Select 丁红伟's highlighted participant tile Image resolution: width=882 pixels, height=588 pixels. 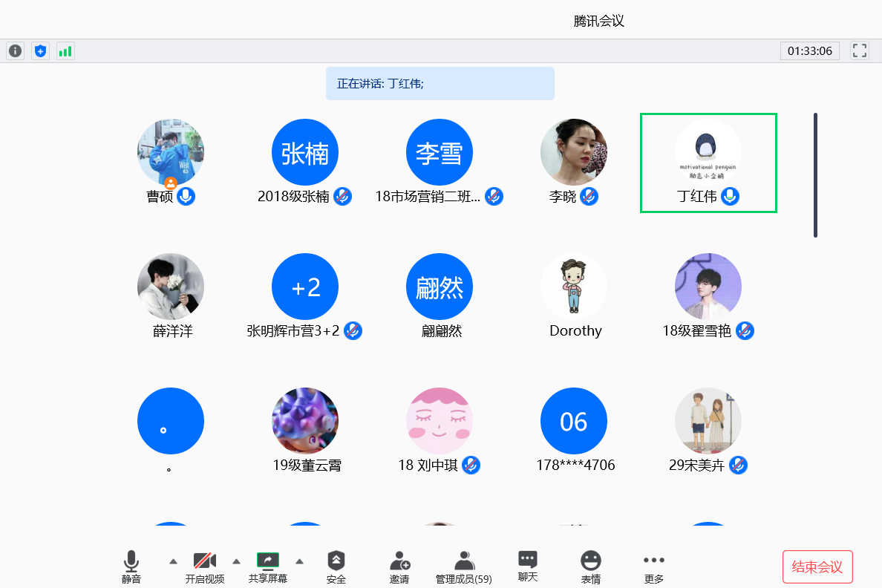pyautogui.click(x=708, y=163)
